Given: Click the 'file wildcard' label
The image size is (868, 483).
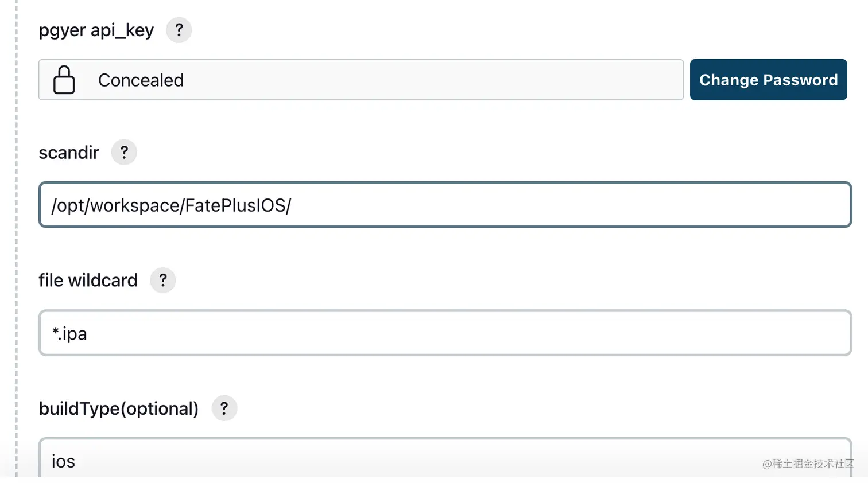Looking at the screenshot, I should (88, 281).
